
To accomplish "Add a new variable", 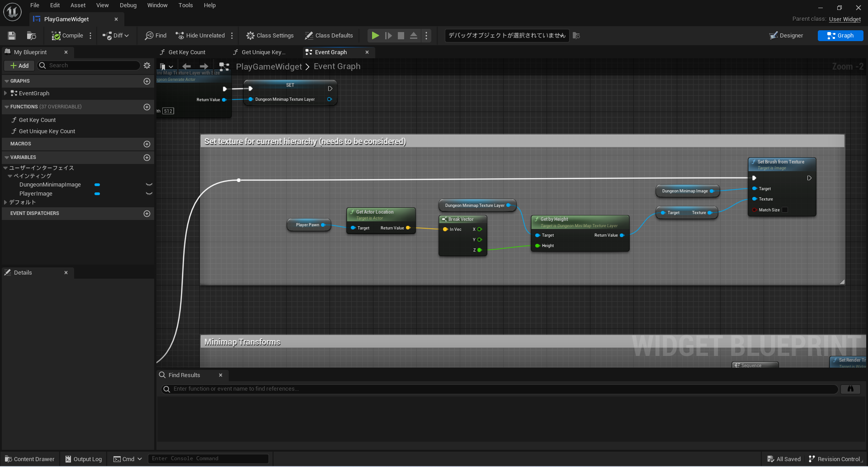I will pos(147,158).
